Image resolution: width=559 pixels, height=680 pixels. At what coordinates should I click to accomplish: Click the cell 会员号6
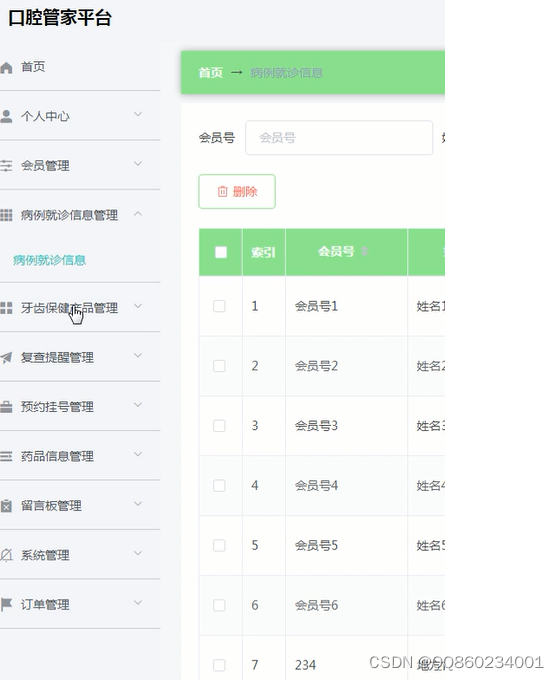[316, 605]
